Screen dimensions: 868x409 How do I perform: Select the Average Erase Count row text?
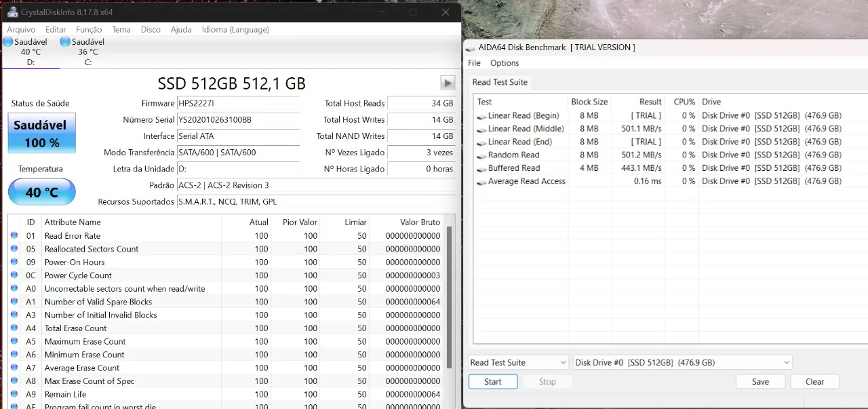point(81,368)
